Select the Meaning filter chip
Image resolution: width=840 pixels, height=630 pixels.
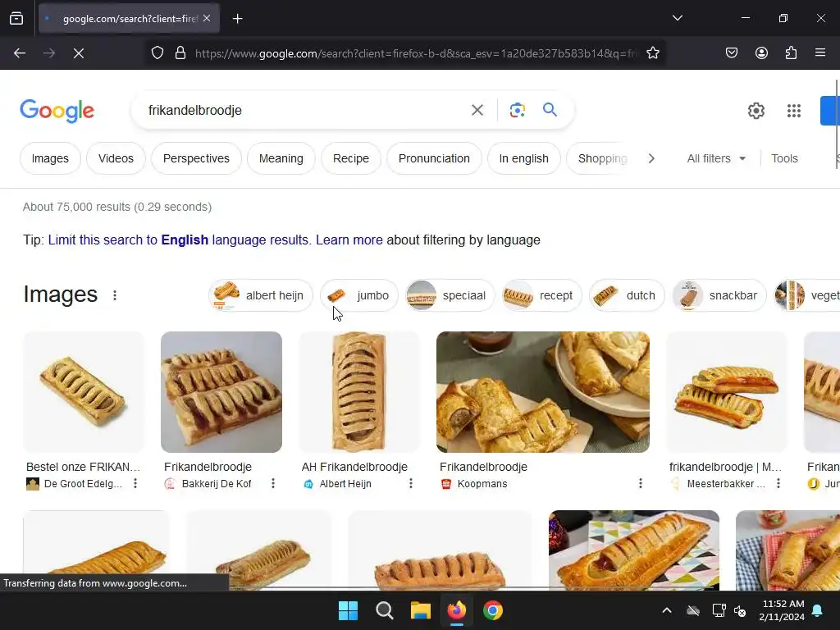click(281, 158)
